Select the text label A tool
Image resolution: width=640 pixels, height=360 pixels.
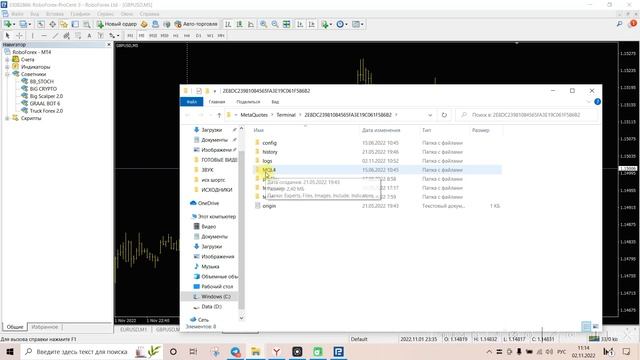(x=89, y=36)
